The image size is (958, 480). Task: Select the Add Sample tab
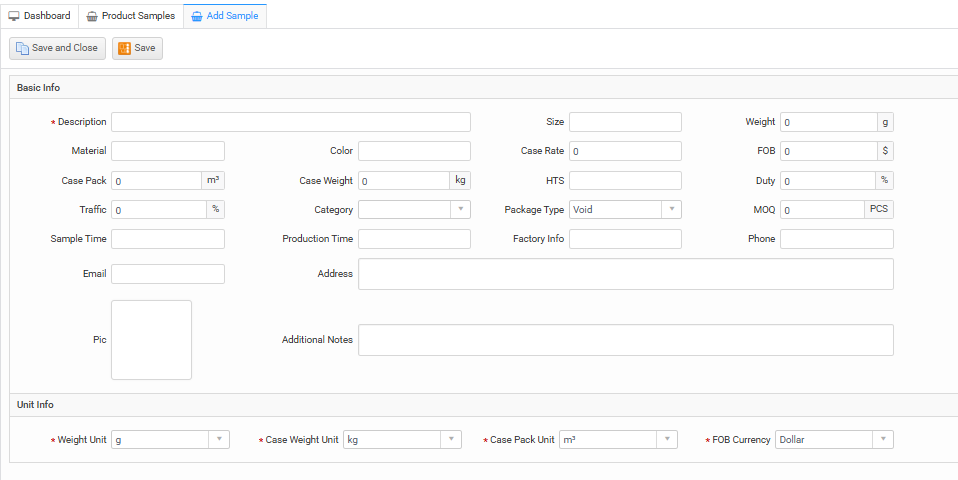tap(224, 16)
